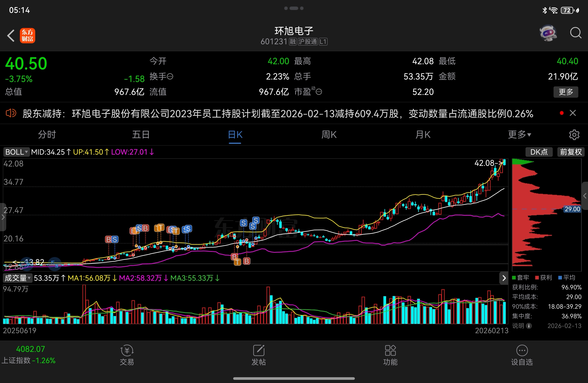Screen dimensions: 588x383
Task: Toggle the 前复权 adjustment option
Action: pyautogui.click(x=571, y=152)
